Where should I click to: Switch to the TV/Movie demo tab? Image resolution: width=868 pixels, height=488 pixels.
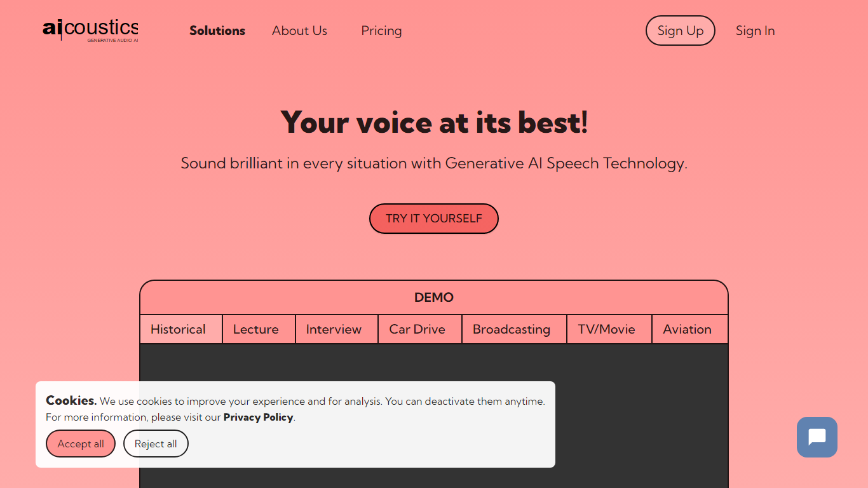(x=606, y=329)
